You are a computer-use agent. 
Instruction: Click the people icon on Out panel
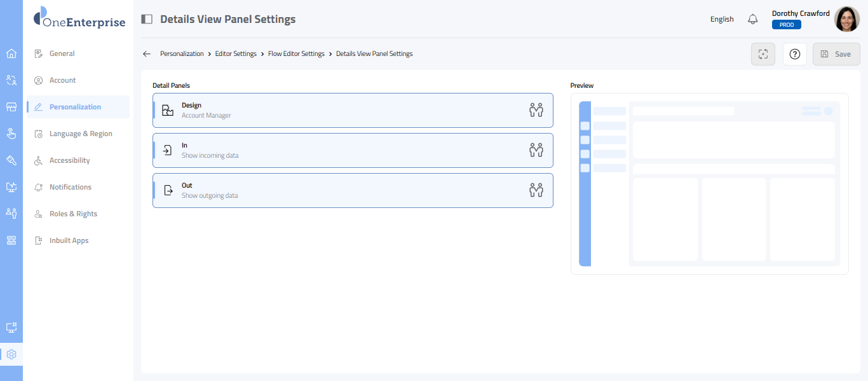click(536, 190)
